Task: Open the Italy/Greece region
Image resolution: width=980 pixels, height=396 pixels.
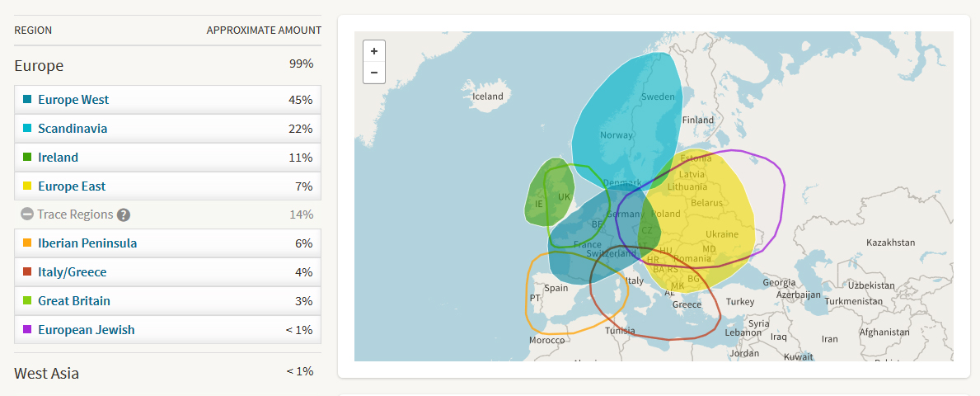Action: click(x=72, y=272)
